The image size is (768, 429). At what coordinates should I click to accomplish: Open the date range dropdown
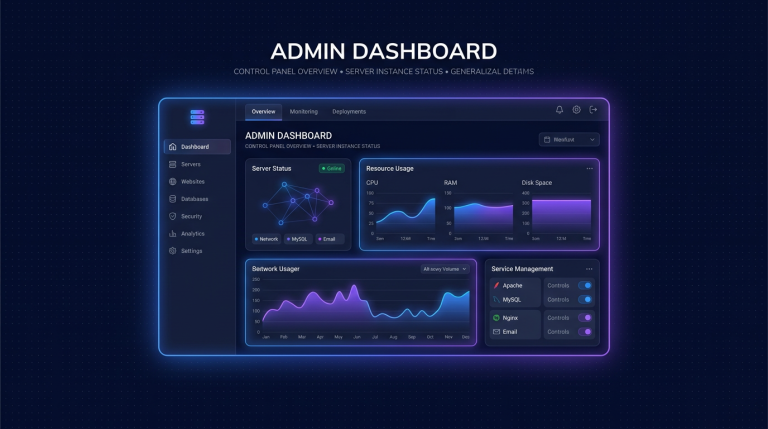point(569,140)
